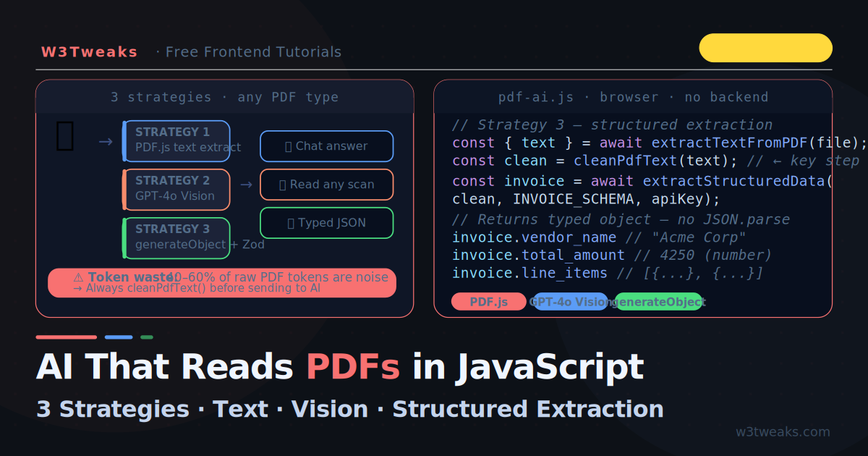Image resolution: width=868 pixels, height=456 pixels.
Task: Click the red Token waste warning banner
Action: [x=222, y=282]
